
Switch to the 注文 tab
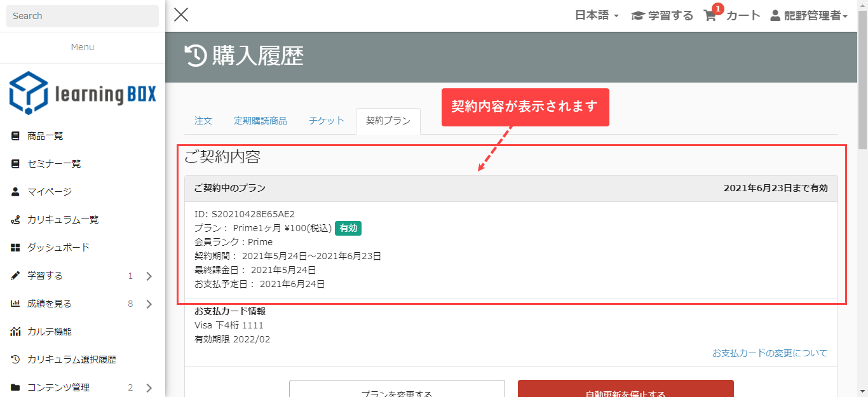[x=203, y=121]
